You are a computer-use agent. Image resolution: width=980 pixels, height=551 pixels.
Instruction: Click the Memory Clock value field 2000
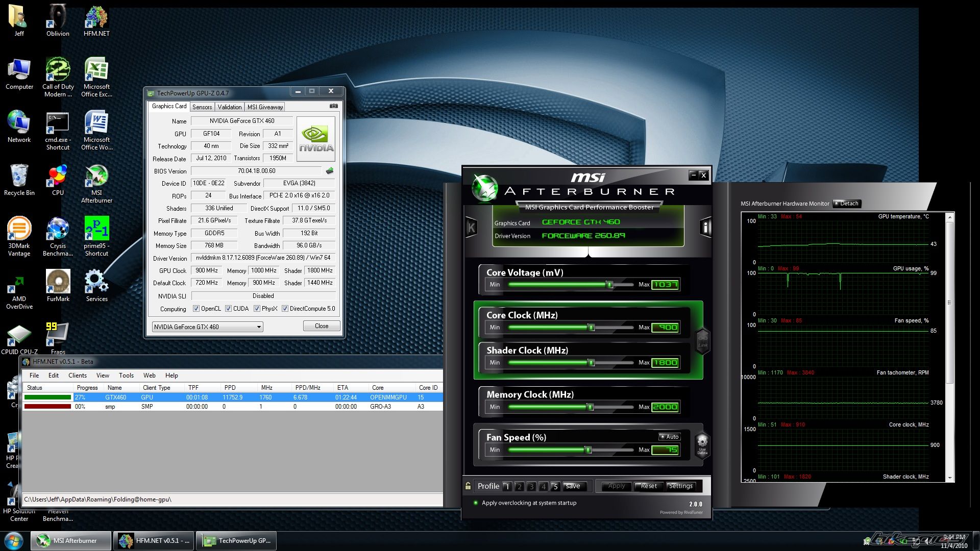[x=665, y=407]
